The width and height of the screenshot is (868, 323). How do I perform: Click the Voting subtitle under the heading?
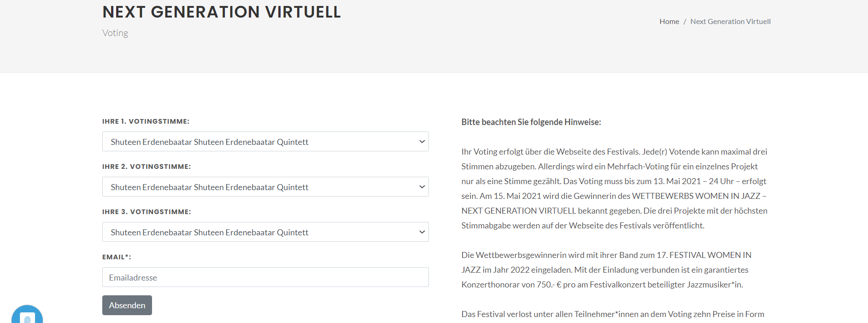point(115,33)
